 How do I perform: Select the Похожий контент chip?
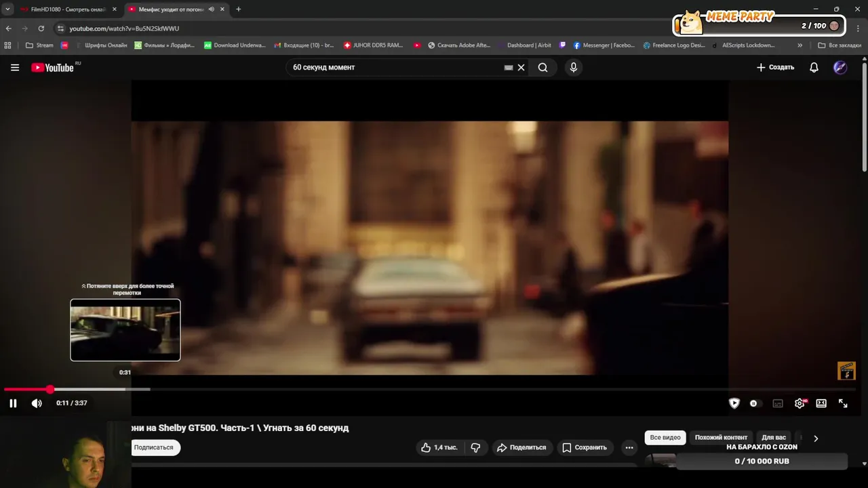pos(721,438)
